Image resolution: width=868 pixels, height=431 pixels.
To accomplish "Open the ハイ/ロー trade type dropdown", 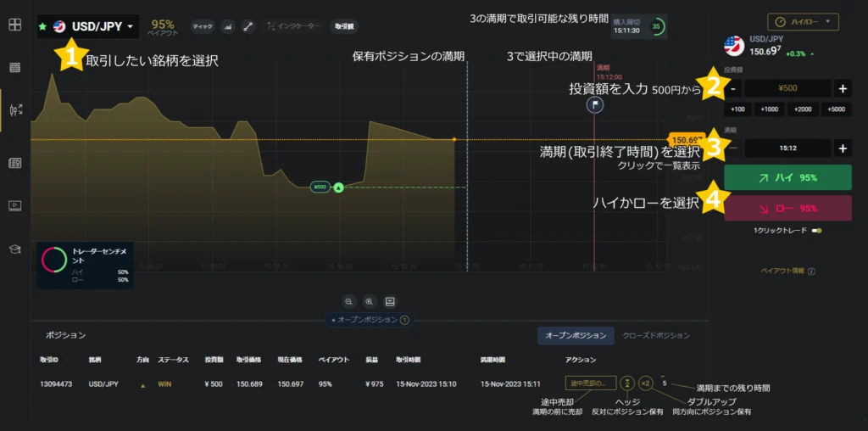I will click(803, 21).
